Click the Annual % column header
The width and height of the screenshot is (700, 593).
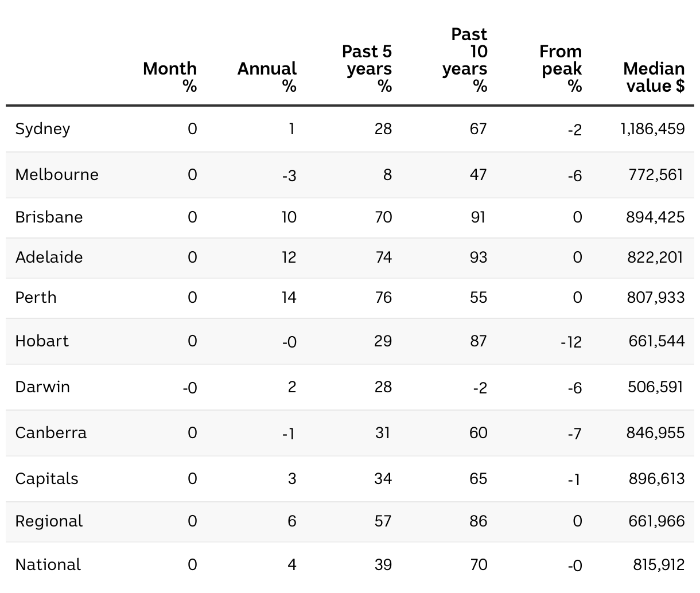267,77
